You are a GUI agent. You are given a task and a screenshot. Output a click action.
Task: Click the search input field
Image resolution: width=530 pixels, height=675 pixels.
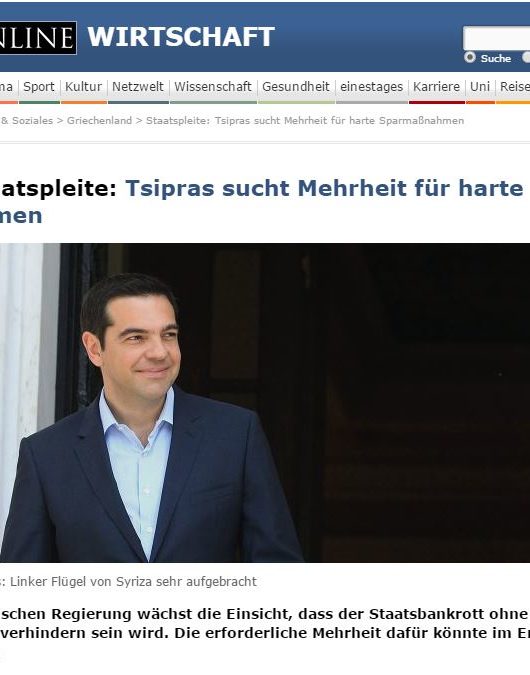coord(496,38)
